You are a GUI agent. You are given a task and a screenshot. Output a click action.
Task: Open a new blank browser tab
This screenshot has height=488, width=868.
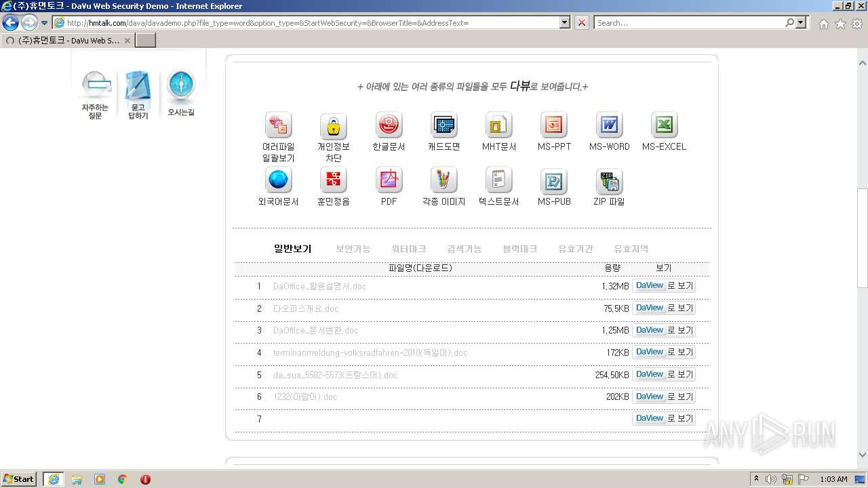146,40
